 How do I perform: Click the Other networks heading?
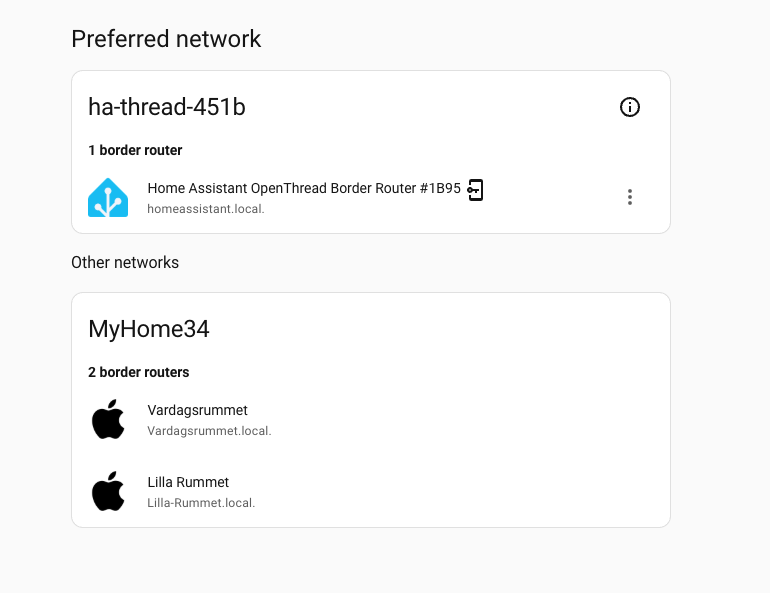(x=125, y=262)
